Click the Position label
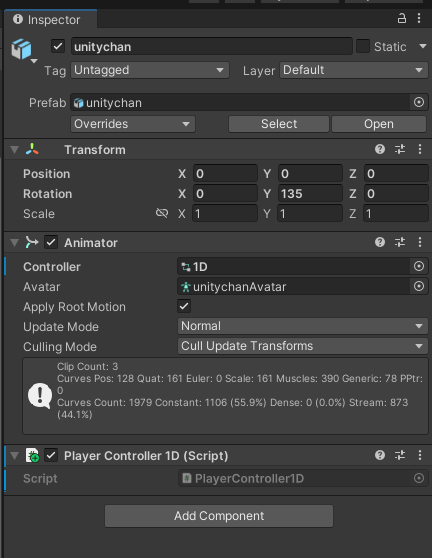 [47, 174]
